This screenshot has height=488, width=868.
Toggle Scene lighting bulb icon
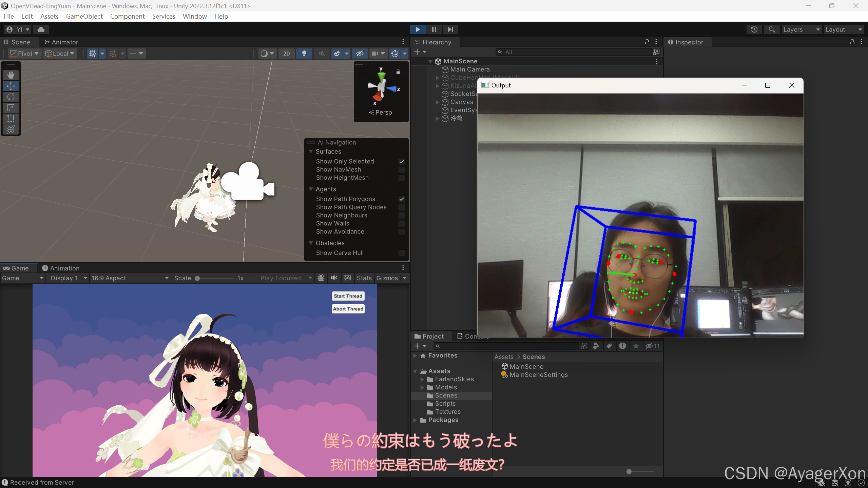304,54
